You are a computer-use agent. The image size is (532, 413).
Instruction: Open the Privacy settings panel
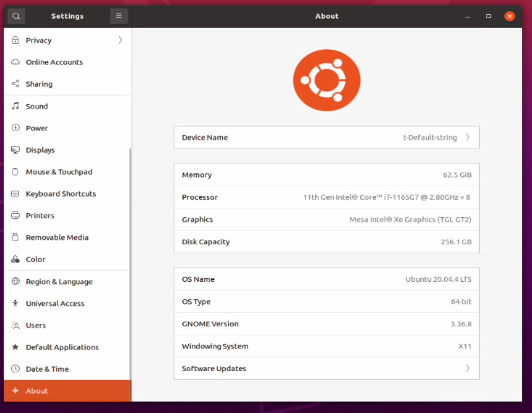[67, 40]
